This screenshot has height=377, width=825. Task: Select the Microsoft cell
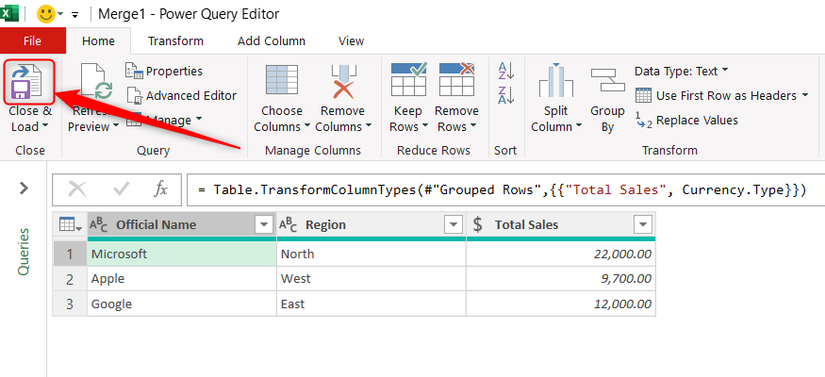[x=182, y=254]
